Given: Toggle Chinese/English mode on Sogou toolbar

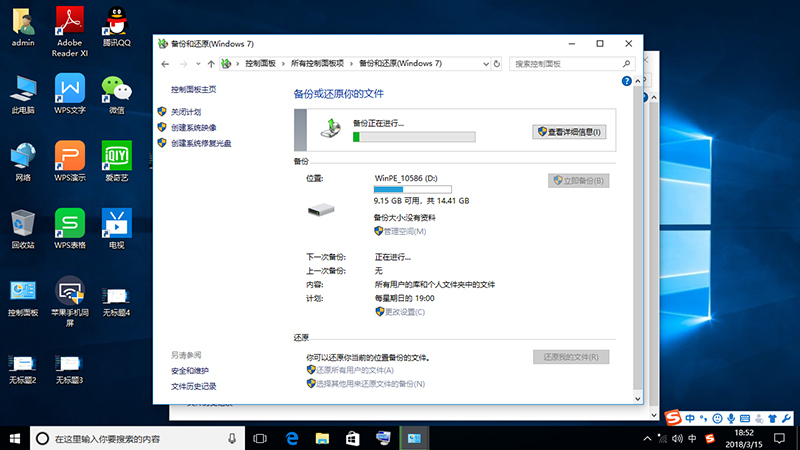Looking at the screenshot, I should (690, 418).
